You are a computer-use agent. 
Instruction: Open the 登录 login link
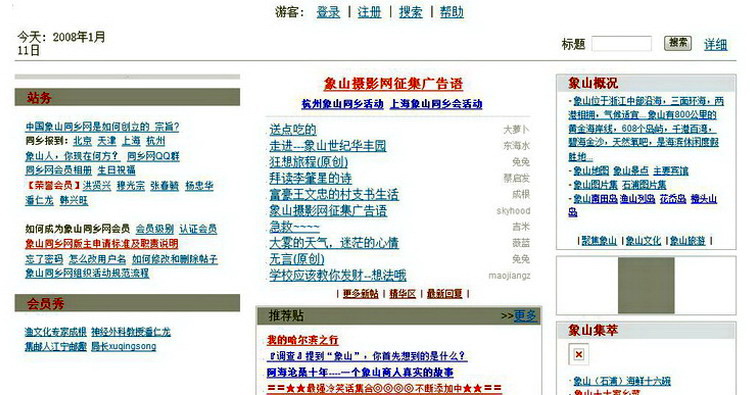click(x=328, y=12)
